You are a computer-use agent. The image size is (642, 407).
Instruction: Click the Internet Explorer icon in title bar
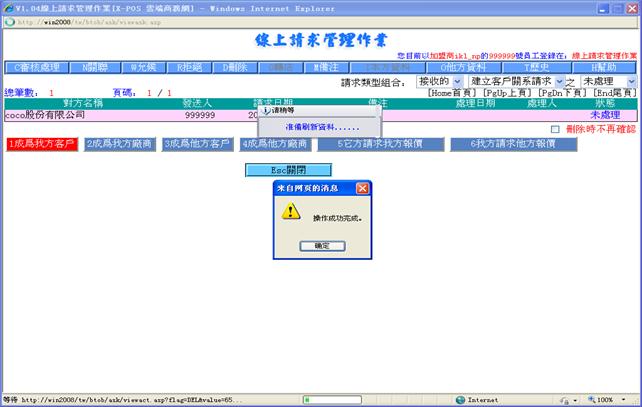click(8, 7)
